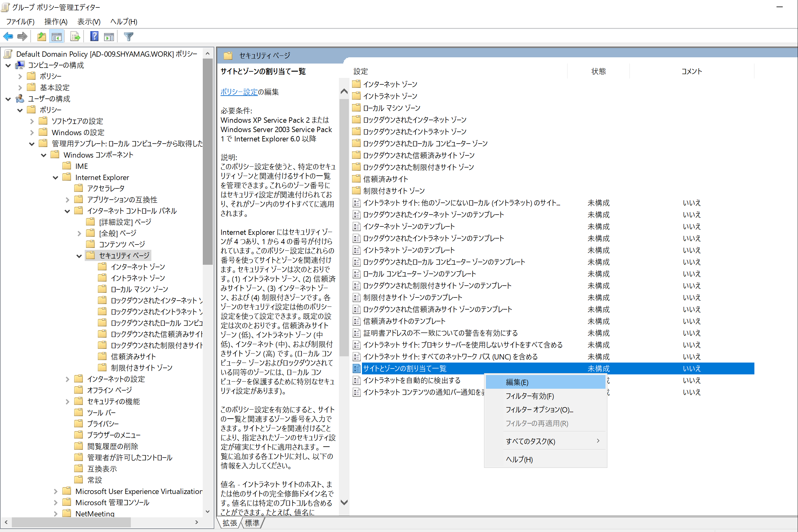Open the blue Help question mark icon

pos(94,36)
